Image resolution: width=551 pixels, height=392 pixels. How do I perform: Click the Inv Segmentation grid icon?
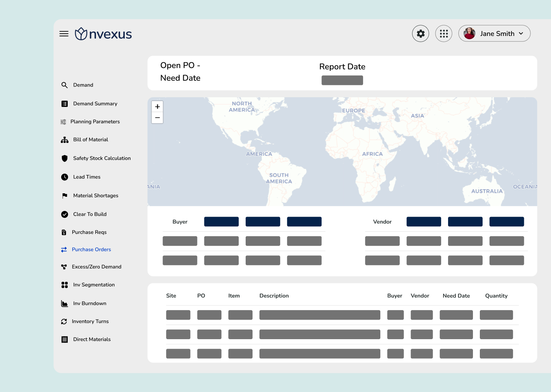[x=65, y=285]
